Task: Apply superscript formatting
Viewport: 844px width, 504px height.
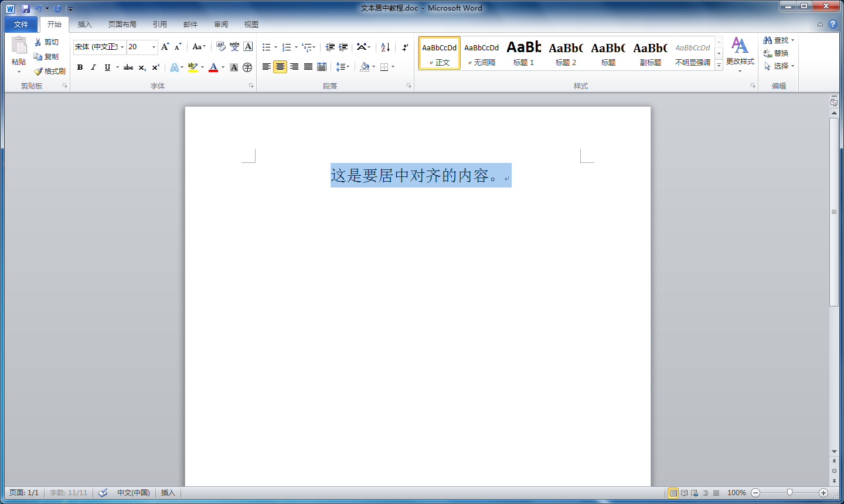Action: tap(155, 67)
